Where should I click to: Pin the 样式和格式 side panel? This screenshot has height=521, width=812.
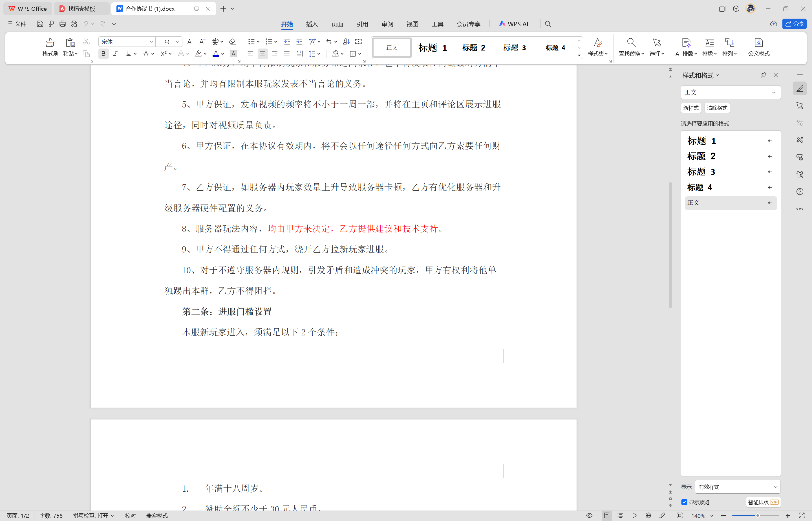pos(763,75)
